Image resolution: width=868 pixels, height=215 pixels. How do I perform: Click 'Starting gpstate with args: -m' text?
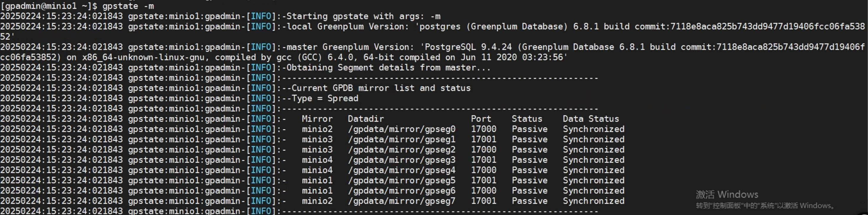click(x=363, y=16)
